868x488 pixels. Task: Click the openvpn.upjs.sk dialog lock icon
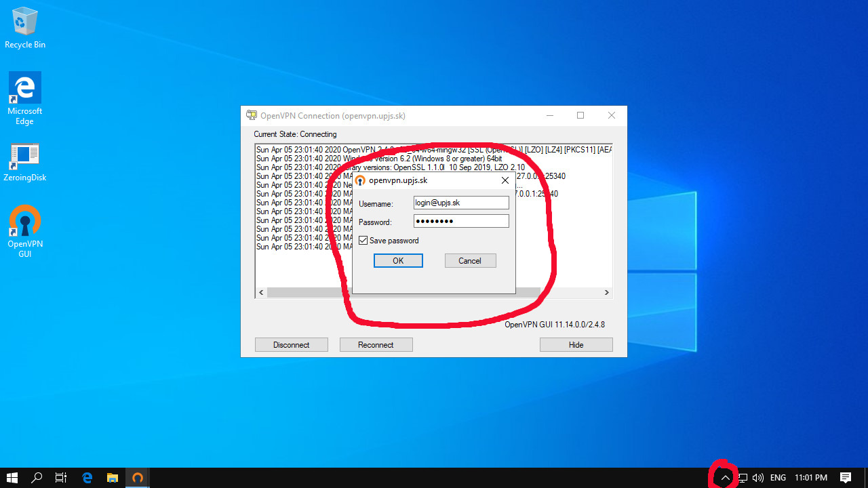361,180
